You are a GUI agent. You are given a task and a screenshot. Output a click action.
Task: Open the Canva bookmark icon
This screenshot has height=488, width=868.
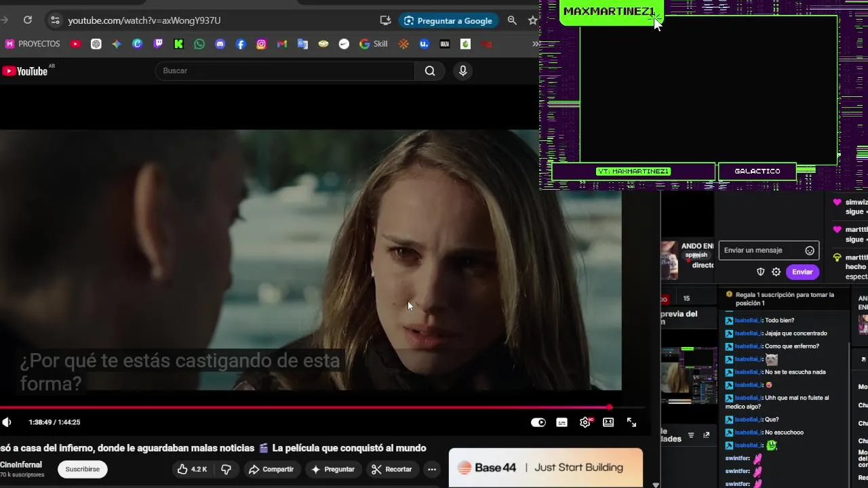(137, 44)
